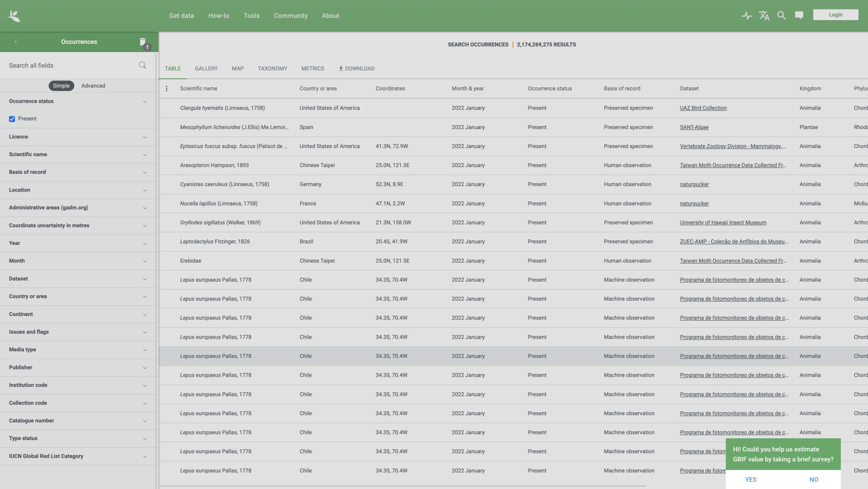Click the Login button
The image size is (868, 489).
point(835,14)
